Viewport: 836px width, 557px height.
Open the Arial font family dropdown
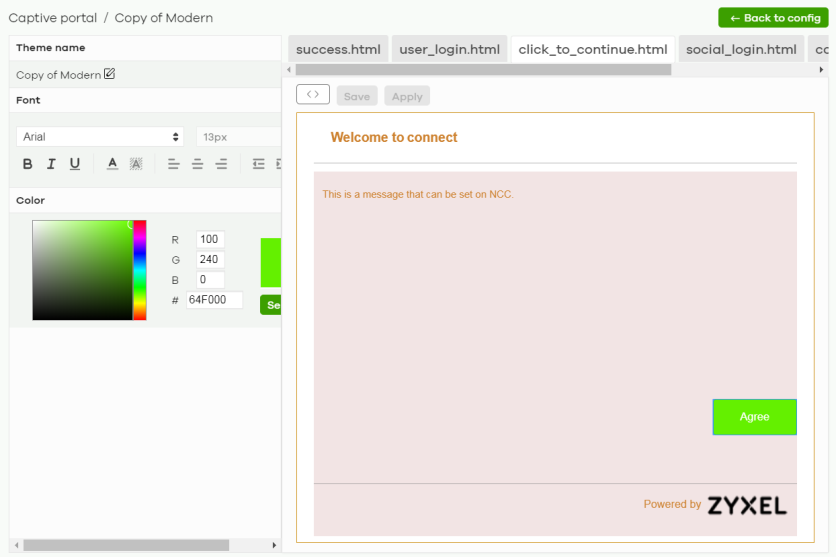100,137
